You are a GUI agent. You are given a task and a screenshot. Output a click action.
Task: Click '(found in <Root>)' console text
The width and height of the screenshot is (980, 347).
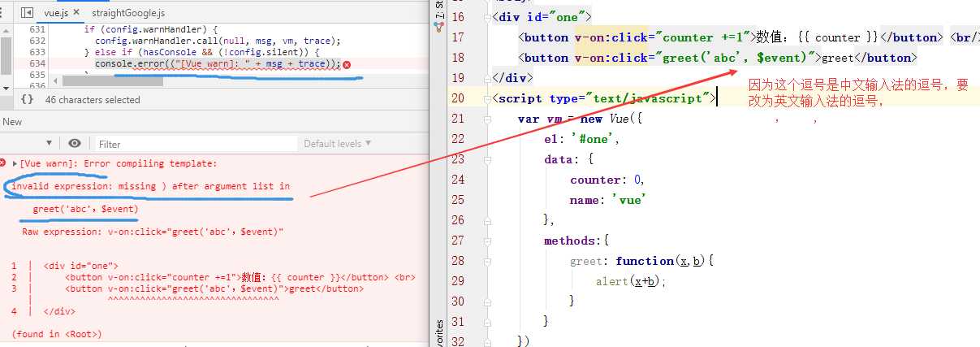tap(57, 334)
